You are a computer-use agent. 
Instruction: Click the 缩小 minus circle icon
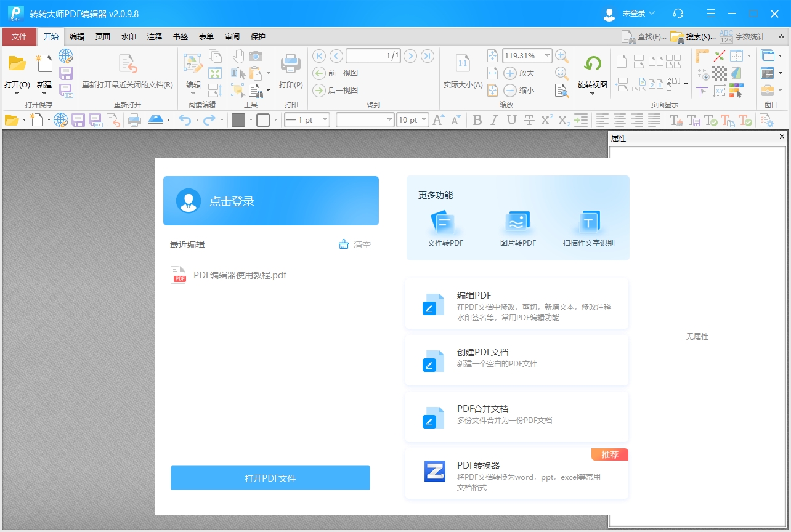click(x=510, y=91)
